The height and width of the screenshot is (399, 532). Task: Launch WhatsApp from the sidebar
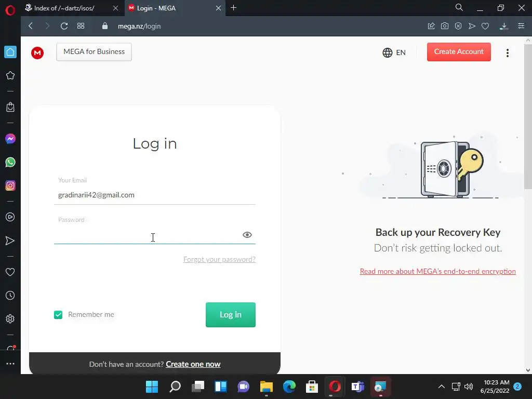pos(10,162)
